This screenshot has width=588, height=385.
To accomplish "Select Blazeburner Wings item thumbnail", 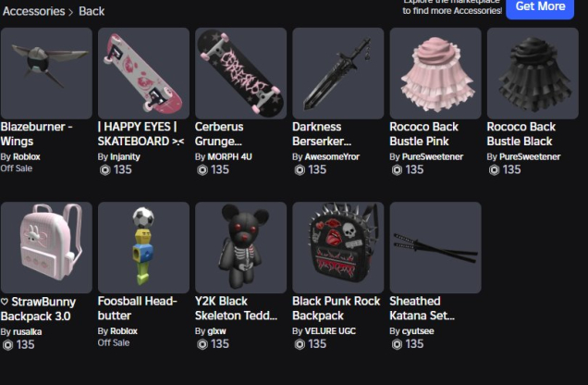I will [x=46, y=73].
